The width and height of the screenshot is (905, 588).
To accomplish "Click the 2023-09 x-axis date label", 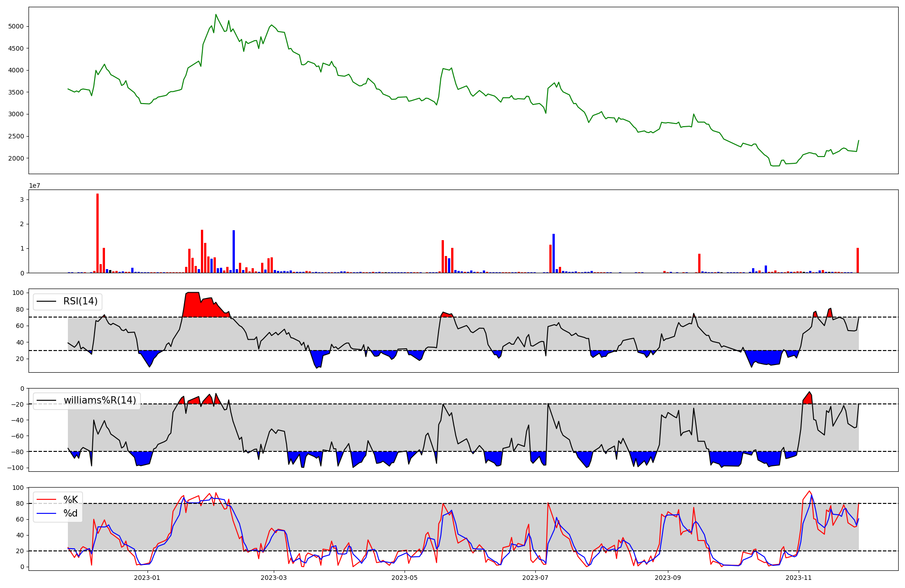I will (x=668, y=578).
